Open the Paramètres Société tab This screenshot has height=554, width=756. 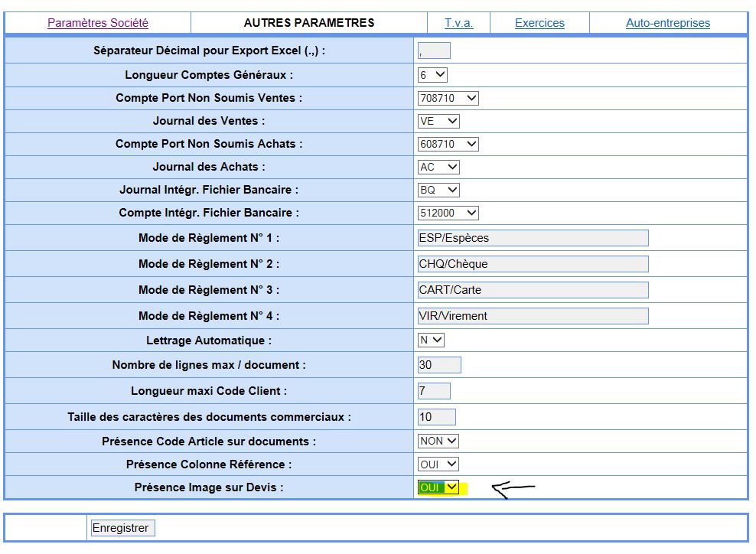pos(98,23)
